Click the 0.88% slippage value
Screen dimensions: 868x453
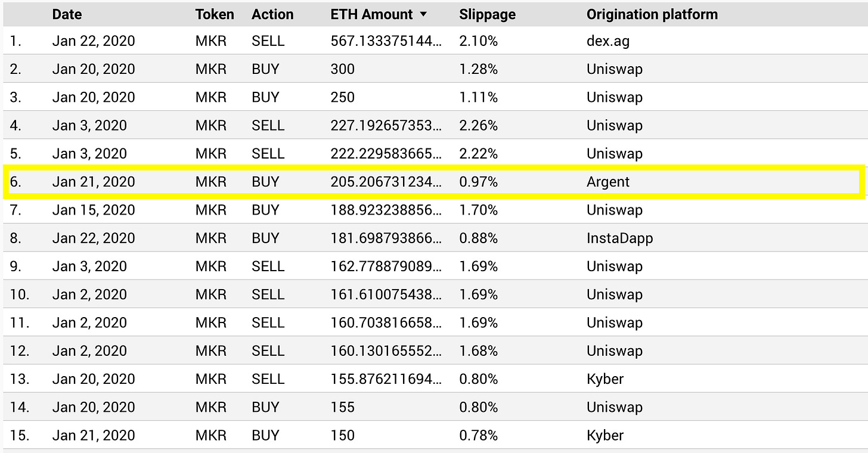[479, 238]
